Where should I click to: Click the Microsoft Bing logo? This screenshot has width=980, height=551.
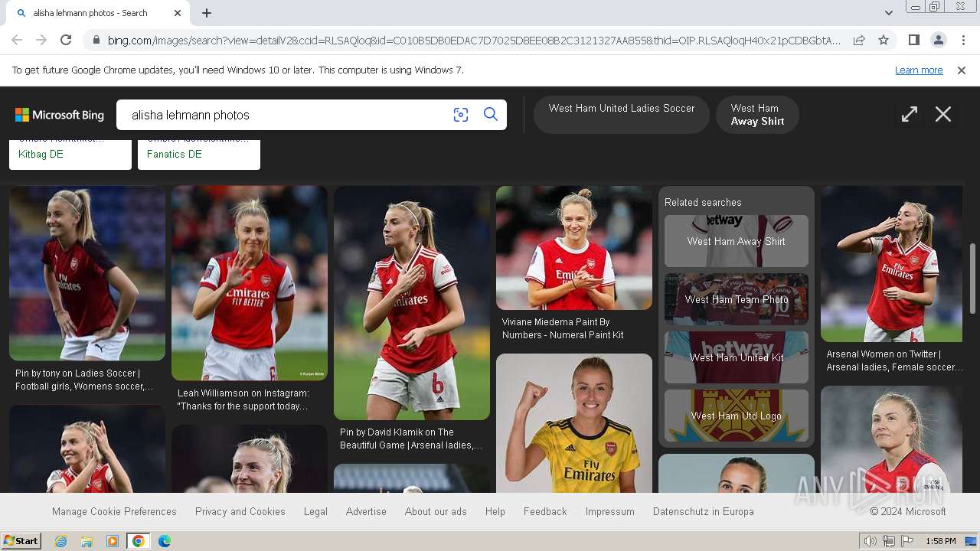60,115
